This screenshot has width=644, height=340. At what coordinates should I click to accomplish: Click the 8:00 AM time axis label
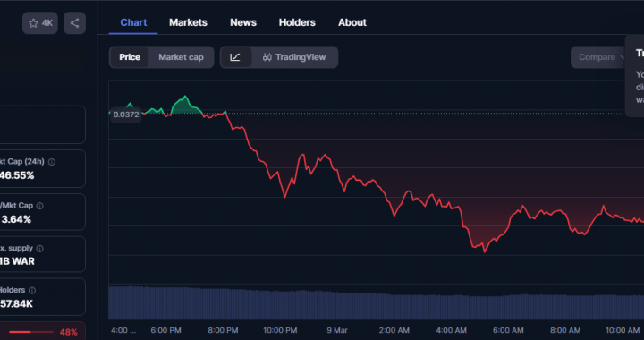565,330
